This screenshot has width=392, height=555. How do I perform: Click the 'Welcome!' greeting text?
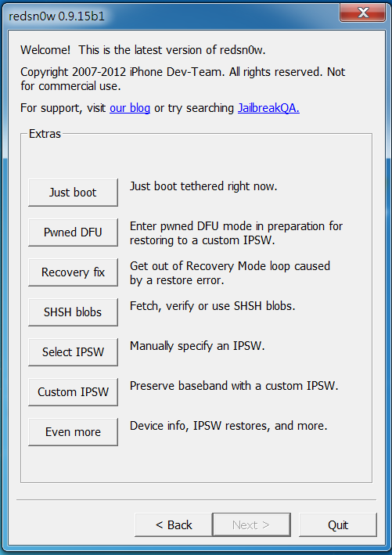pos(45,50)
